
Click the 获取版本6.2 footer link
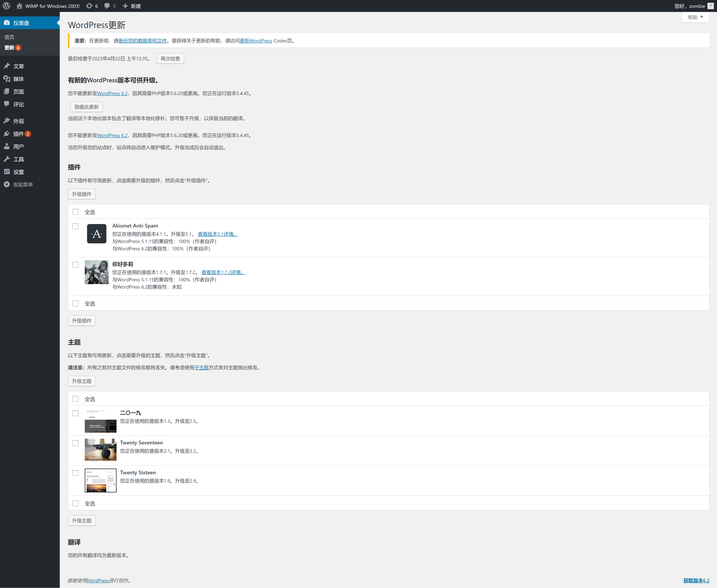click(x=696, y=581)
